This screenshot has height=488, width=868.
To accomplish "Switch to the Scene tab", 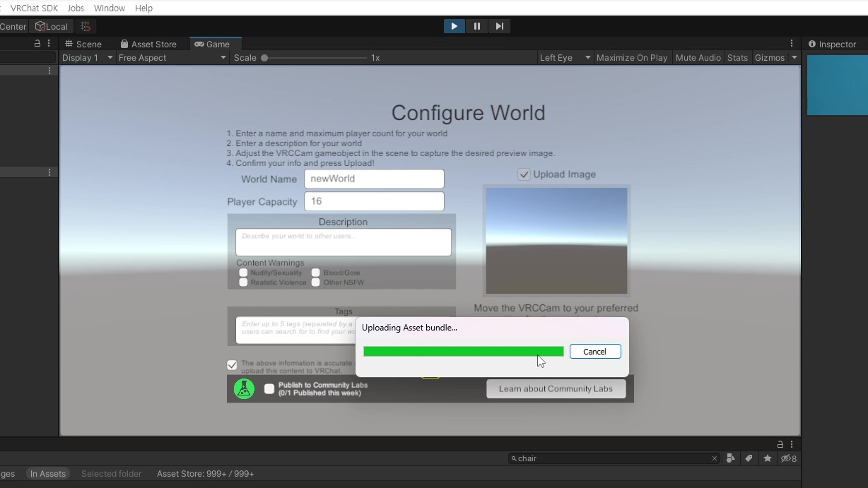I will click(83, 44).
